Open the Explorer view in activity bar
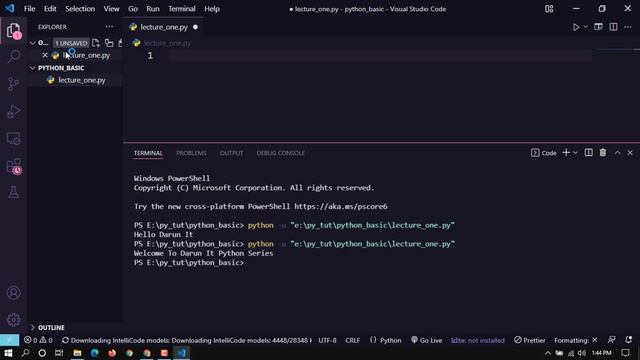The image size is (640, 360). 13,31
